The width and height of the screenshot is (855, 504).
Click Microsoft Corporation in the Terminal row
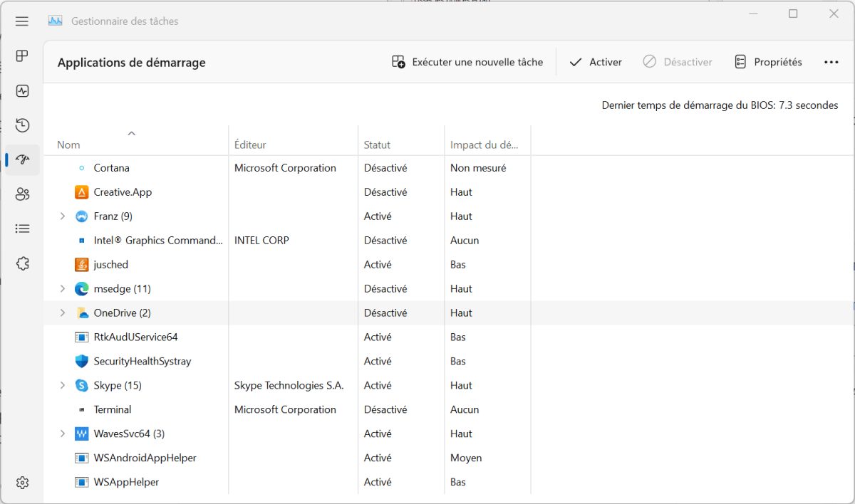[285, 410]
